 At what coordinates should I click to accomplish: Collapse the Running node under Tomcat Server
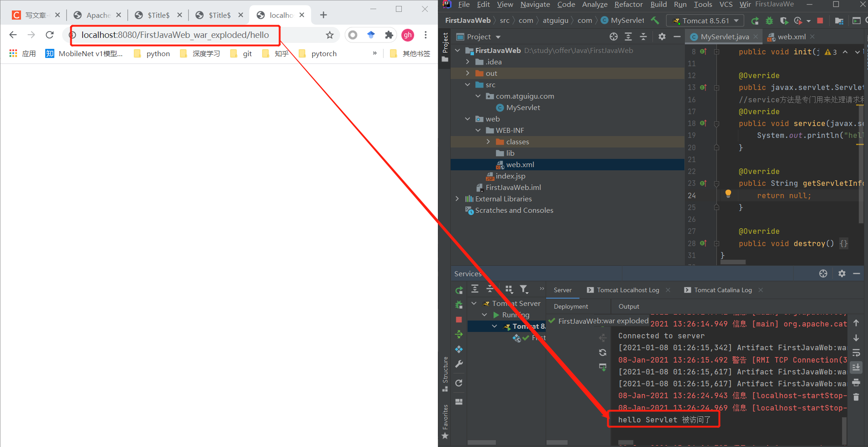[x=484, y=315]
